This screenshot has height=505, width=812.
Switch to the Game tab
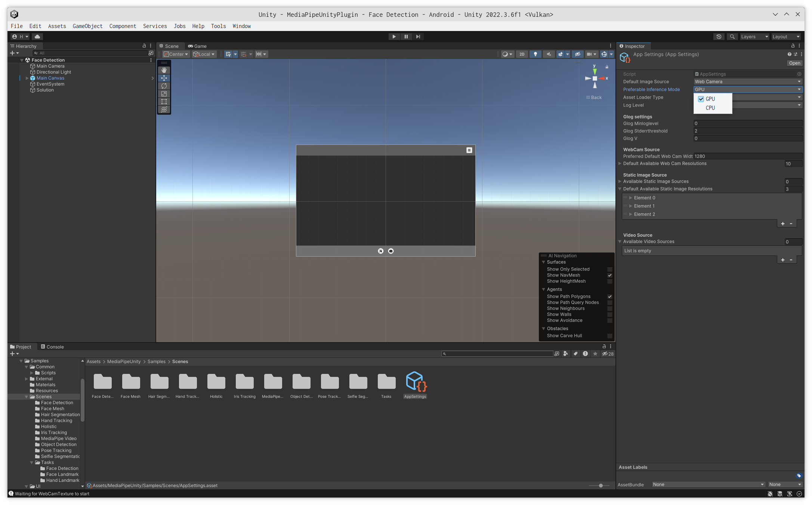point(197,46)
